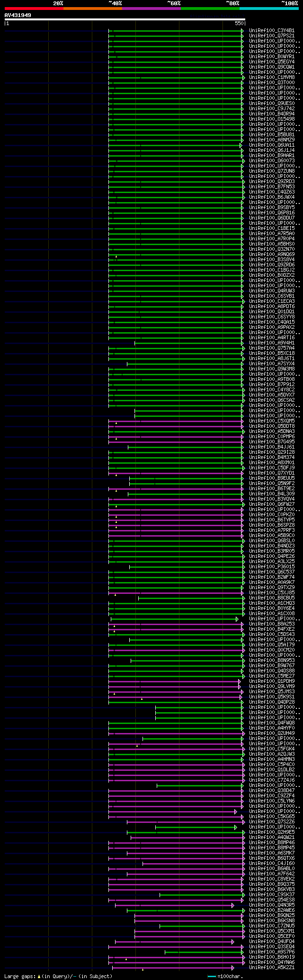This screenshot has width=303, height=980.
Task: Select hit label UniRef100_C7Z4J6
Action: 272,780
